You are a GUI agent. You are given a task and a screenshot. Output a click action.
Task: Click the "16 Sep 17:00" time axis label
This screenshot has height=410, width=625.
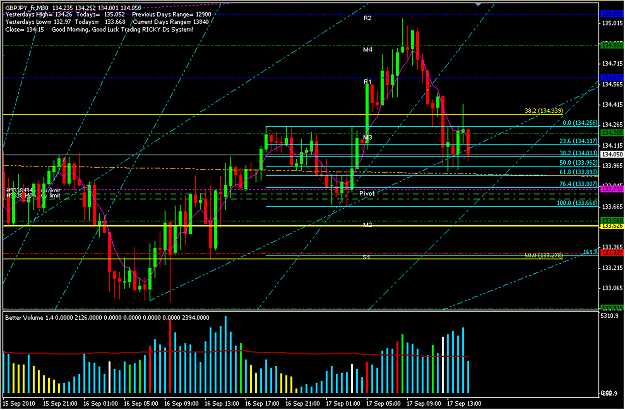[x=262, y=403]
